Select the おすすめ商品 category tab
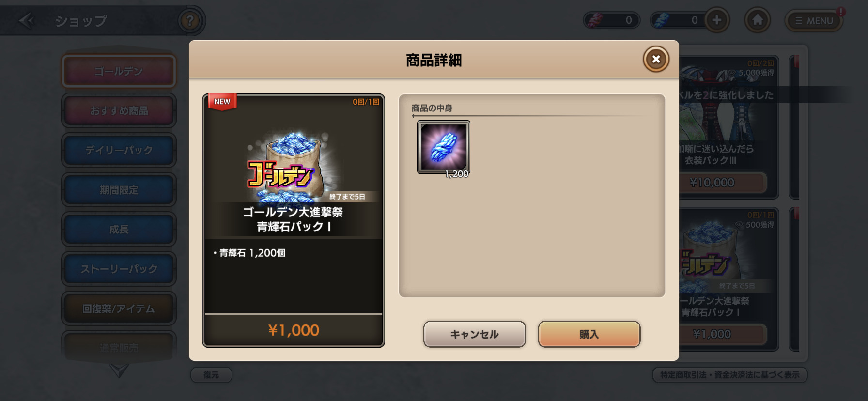Viewport: 868px width, 401px height. point(119,111)
